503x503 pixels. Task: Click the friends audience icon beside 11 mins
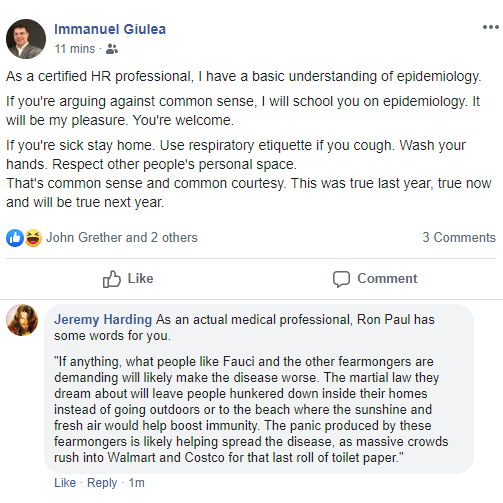(112, 49)
